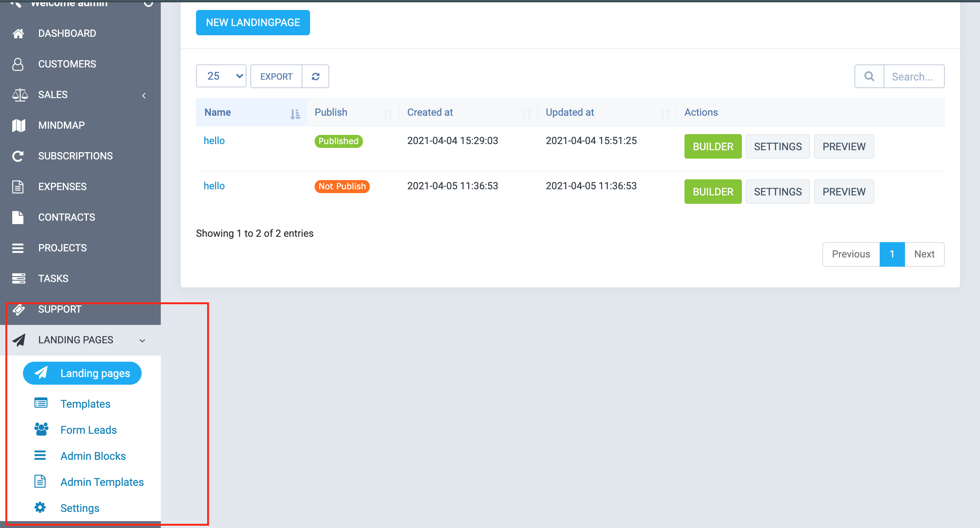Image resolution: width=980 pixels, height=528 pixels.
Task: Click into the Search input field
Action: tap(913, 77)
